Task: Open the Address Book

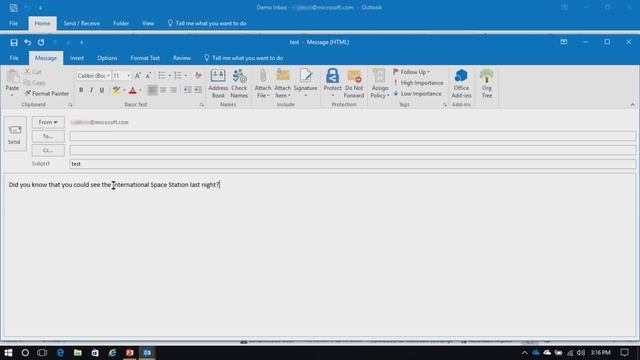Action: click(218, 84)
